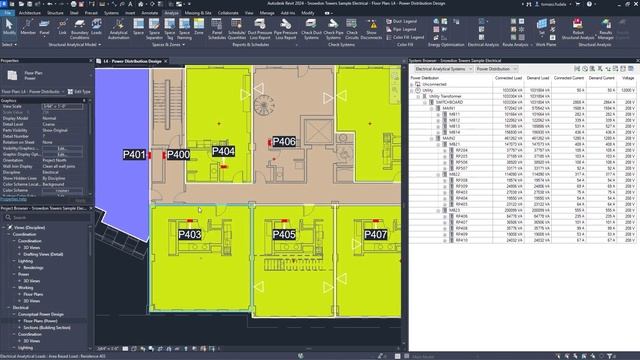Launch Analytical Automation
Viewport: 640px width, 360px height.
click(x=119, y=29)
